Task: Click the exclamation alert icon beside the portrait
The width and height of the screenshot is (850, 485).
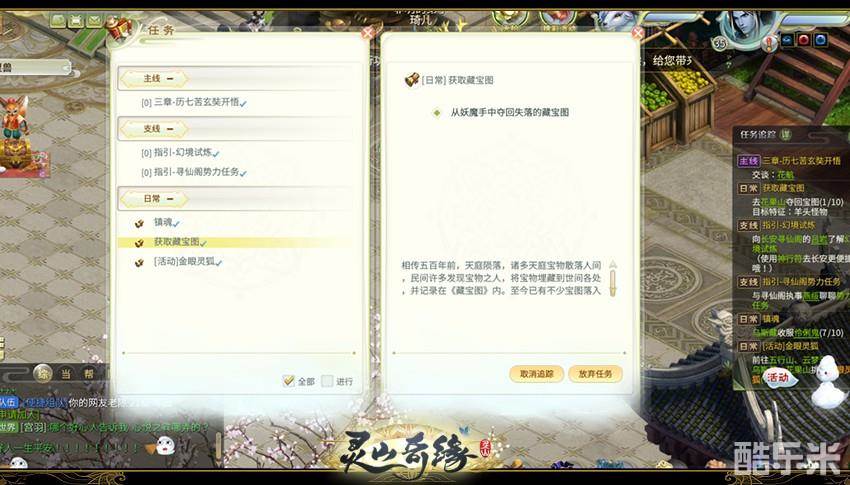Action: click(769, 42)
